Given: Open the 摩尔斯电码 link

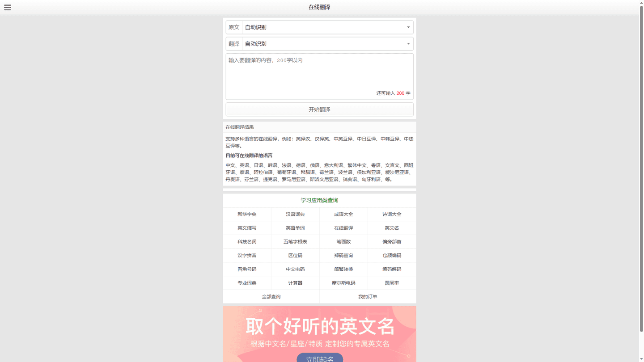Looking at the screenshot, I should 343,283.
